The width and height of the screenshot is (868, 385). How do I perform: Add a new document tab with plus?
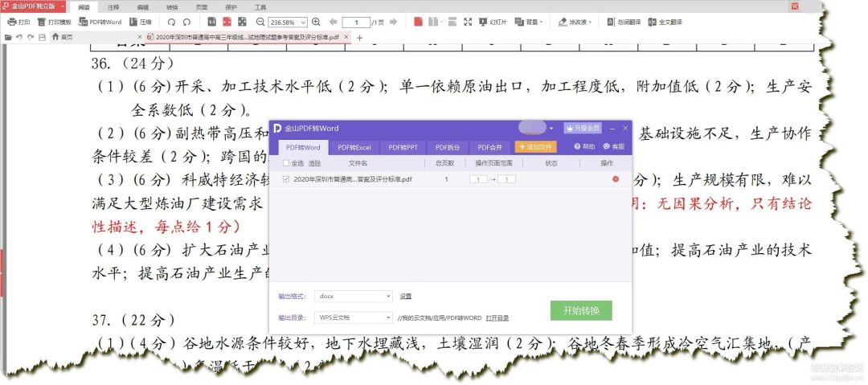pyautogui.click(x=359, y=38)
